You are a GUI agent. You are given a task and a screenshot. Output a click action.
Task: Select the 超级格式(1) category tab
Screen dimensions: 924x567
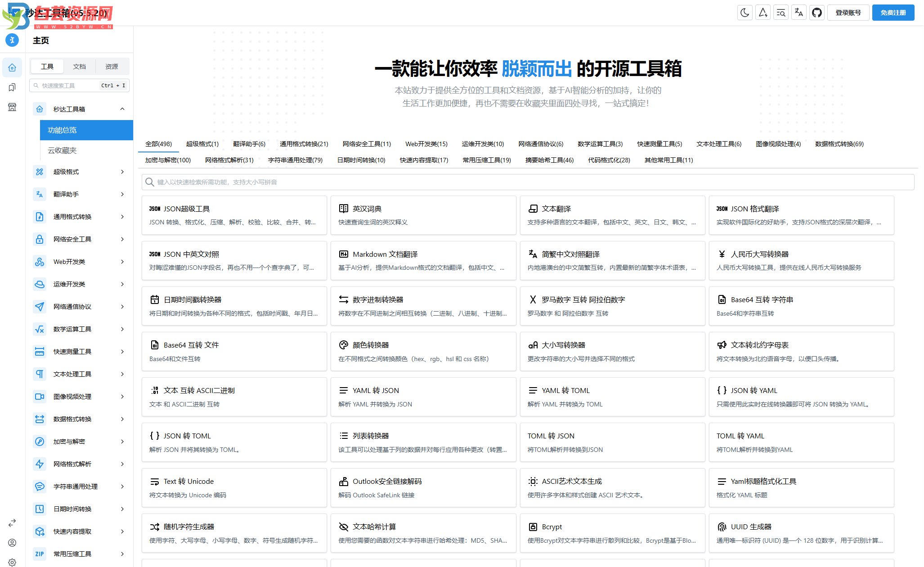[202, 144]
